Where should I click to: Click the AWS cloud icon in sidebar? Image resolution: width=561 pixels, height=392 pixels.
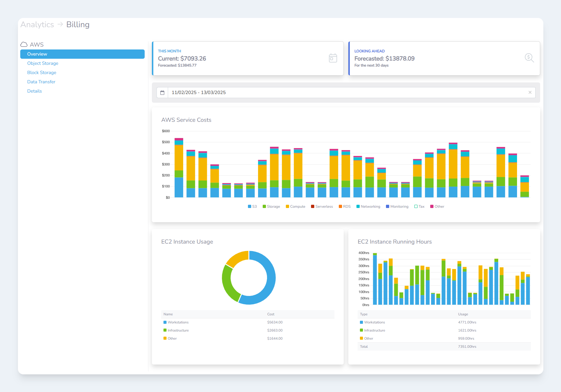tap(24, 45)
